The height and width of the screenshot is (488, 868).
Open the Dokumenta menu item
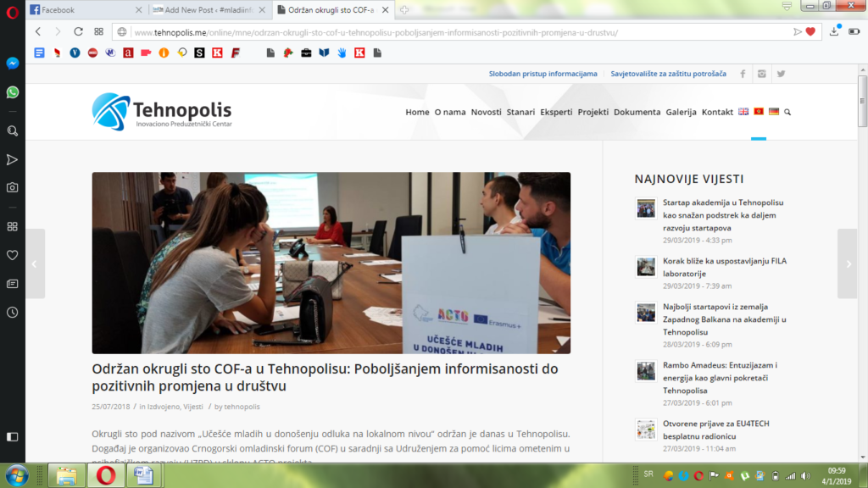(x=637, y=112)
